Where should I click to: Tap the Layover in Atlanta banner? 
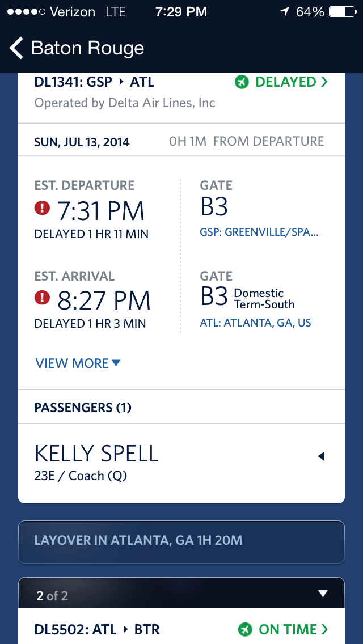pyautogui.click(x=181, y=541)
